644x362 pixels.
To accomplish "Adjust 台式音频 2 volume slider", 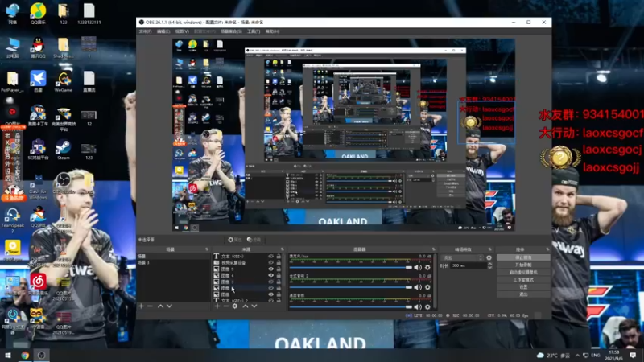I will [x=351, y=287].
